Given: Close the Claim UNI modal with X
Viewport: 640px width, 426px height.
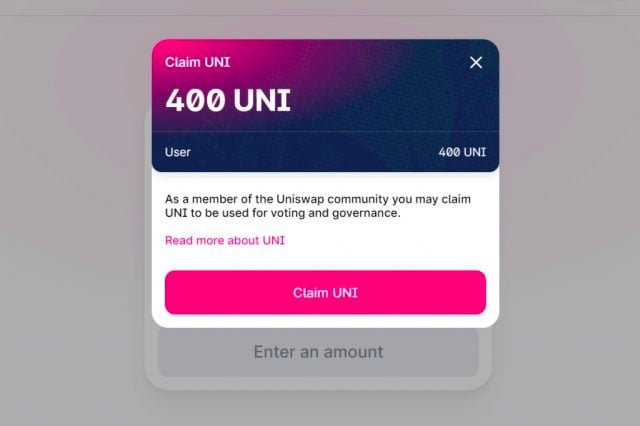Looking at the screenshot, I should pyautogui.click(x=476, y=62).
